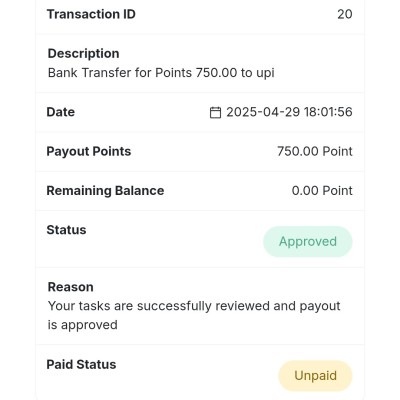The image size is (400, 400).
Task: Click the Remaining Balance label
Action: point(105,191)
